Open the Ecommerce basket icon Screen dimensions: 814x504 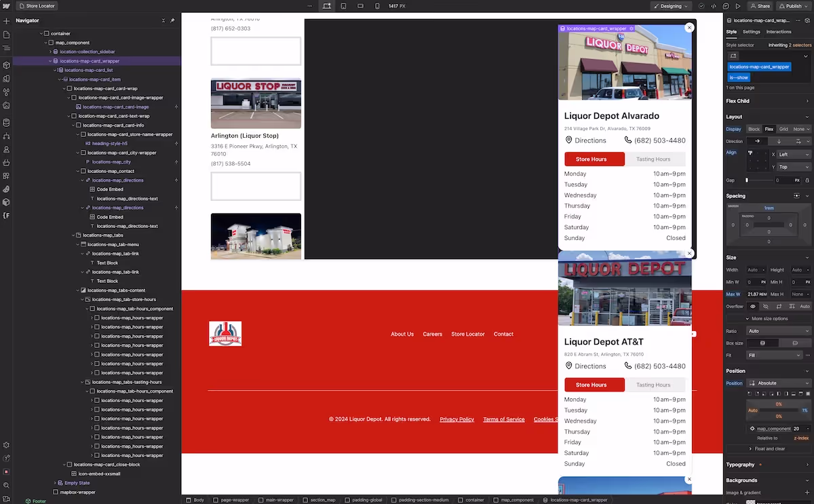(x=6, y=163)
